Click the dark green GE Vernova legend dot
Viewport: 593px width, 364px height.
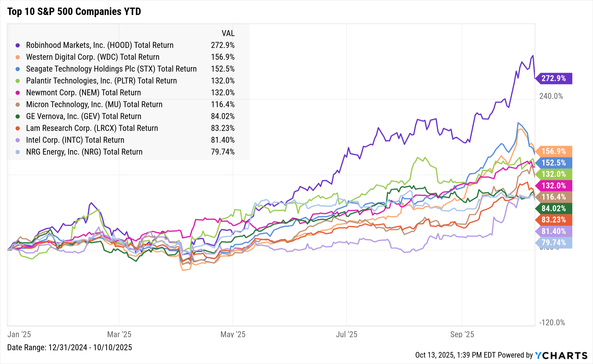tap(18, 116)
